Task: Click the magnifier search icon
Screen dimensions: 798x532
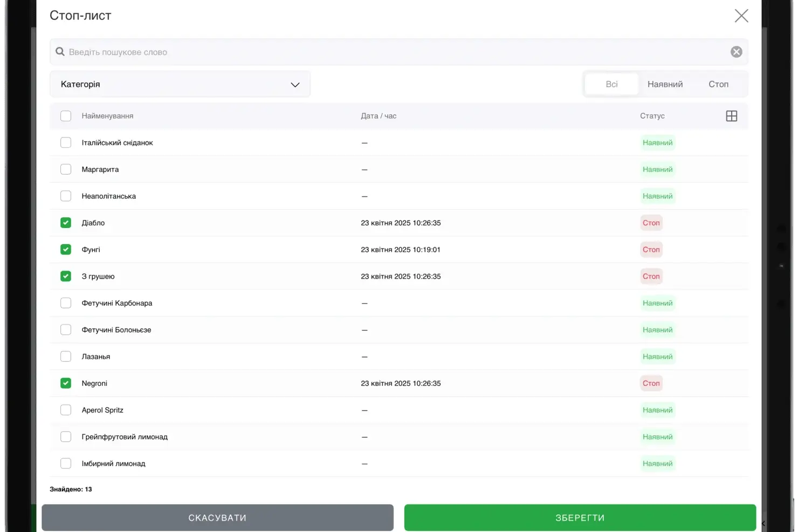Action: click(x=60, y=52)
